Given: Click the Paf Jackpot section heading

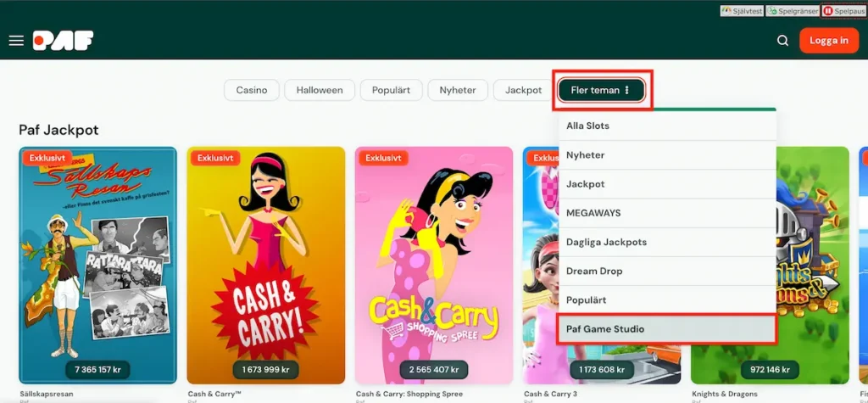Looking at the screenshot, I should click(x=58, y=131).
